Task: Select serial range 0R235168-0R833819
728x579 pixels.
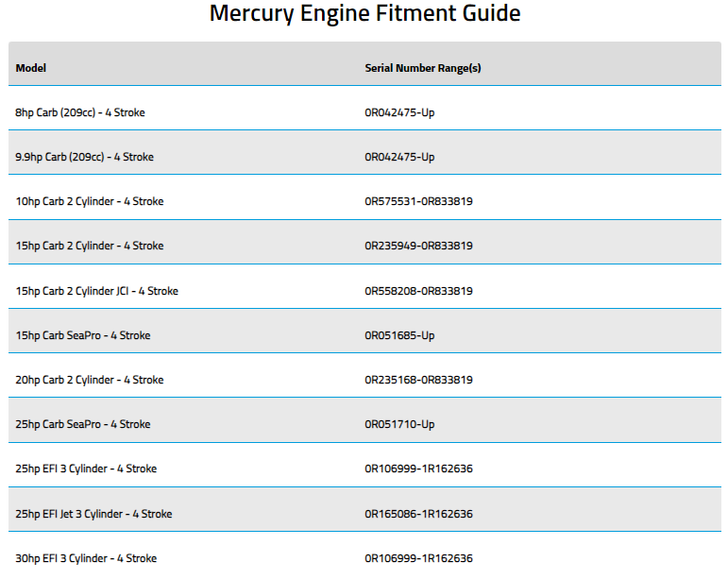Action: pyautogui.click(x=419, y=380)
